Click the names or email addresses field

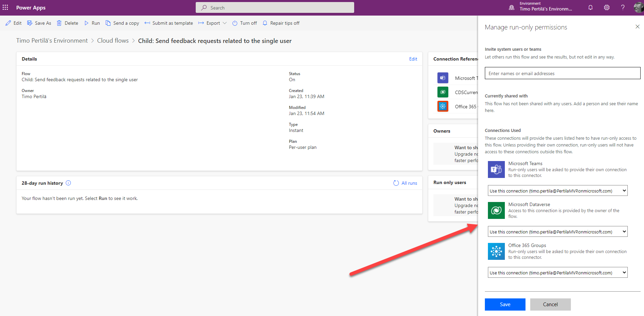562,73
